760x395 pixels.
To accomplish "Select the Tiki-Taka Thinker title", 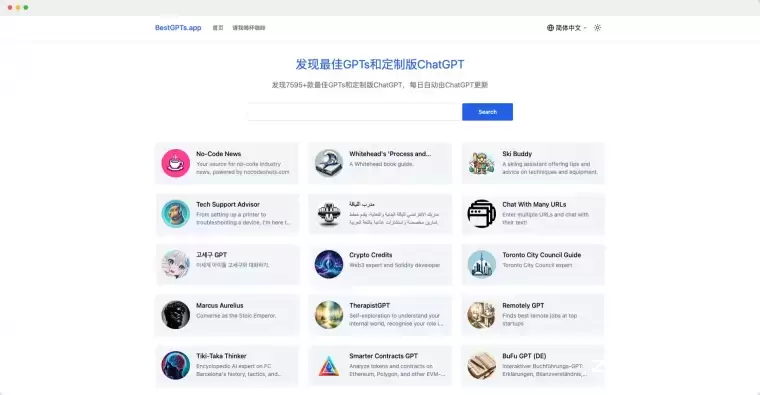I will click(x=221, y=356).
